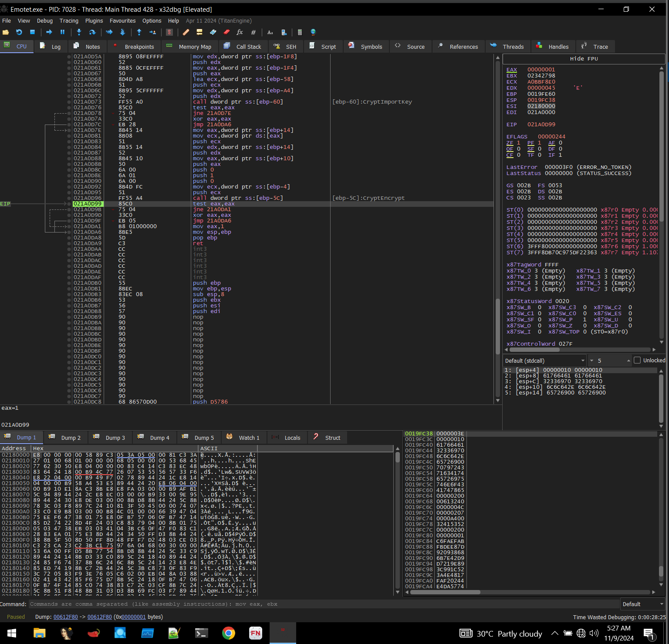Screen dimensions: 669x644
Task: Switch to the Breakpoints tab
Action: pyautogui.click(x=134, y=47)
